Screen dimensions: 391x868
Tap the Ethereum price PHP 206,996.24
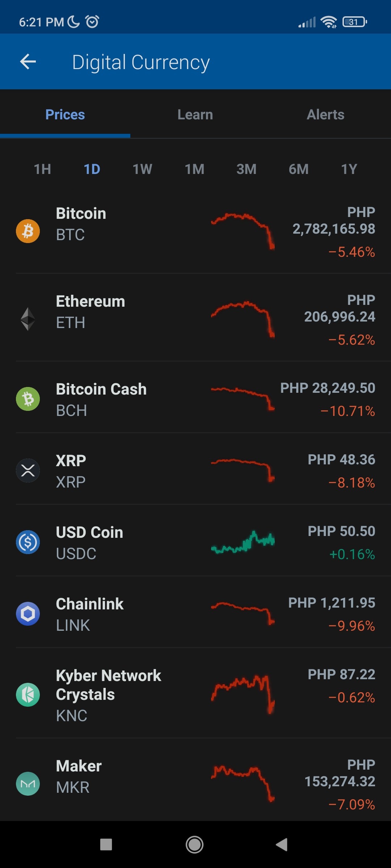pyautogui.click(x=340, y=317)
